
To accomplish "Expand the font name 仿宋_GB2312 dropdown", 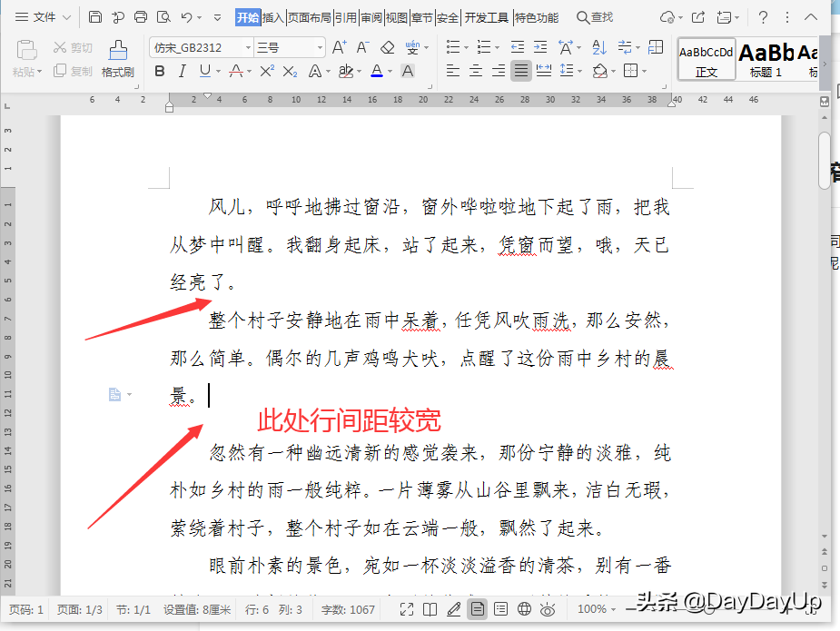I will click(248, 48).
